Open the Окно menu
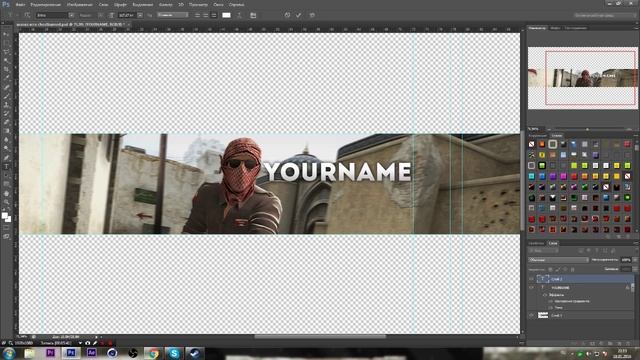 (218, 4)
